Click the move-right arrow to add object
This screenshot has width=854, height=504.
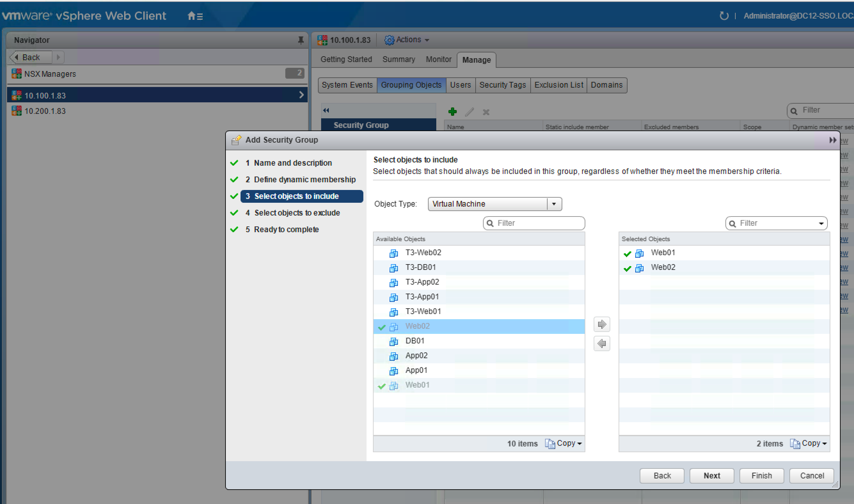click(602, 324)
